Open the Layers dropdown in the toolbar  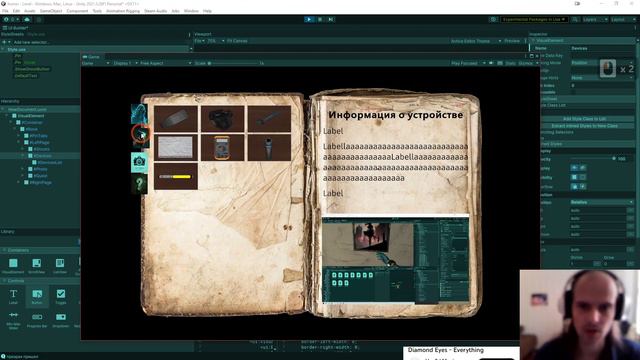(595, 19)
